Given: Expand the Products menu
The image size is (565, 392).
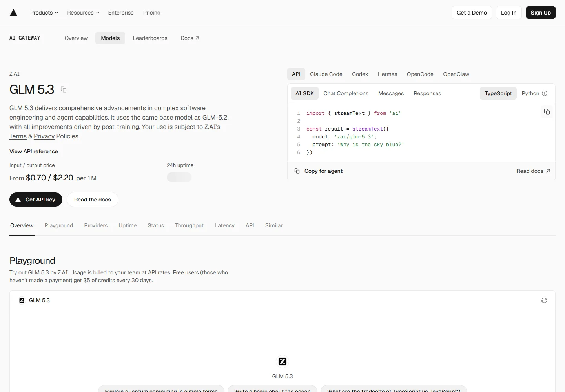Looking at the screenshot, I should click(x=44, y=13).
